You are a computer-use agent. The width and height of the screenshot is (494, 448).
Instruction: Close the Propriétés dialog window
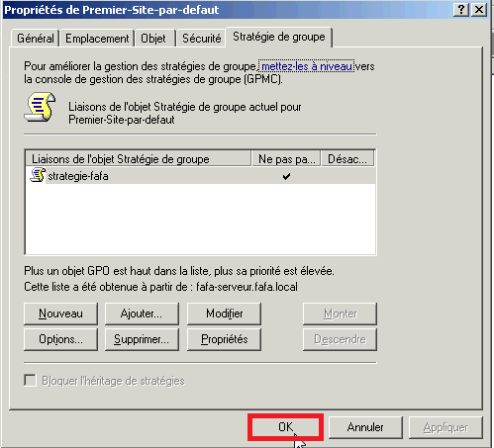(x=479, y=10)
